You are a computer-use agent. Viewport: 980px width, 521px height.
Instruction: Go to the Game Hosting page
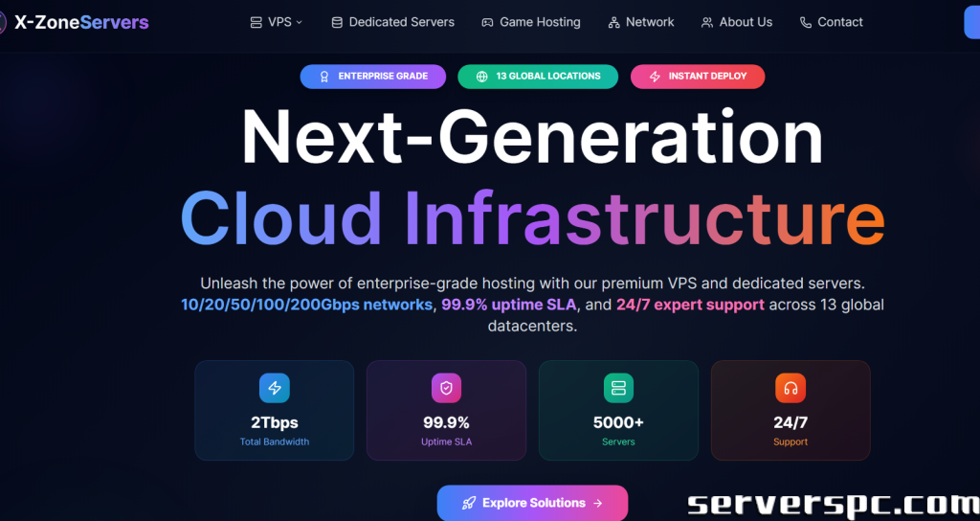(x=540, y=22)
